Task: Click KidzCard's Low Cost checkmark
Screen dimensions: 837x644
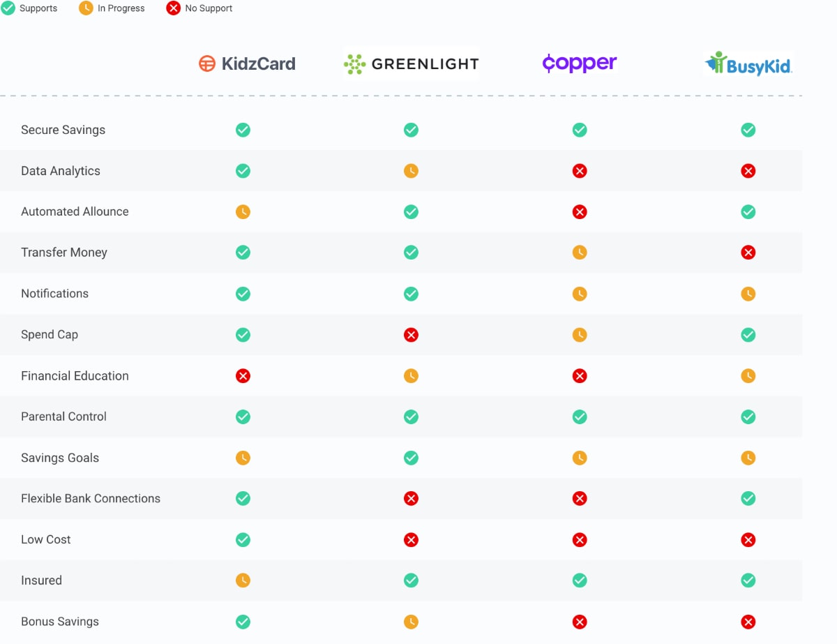Action: (243, 539)
